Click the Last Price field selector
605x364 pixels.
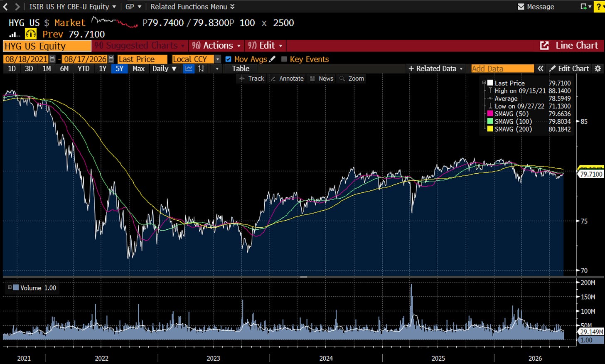[142, 59]
